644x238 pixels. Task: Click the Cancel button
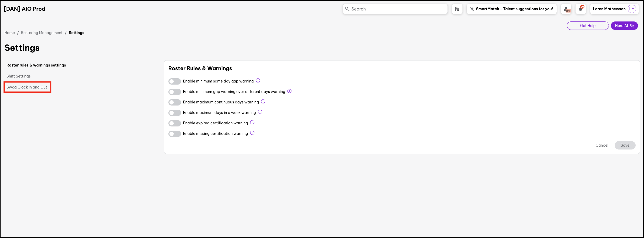pyautogui.click(x=602, y=145)
